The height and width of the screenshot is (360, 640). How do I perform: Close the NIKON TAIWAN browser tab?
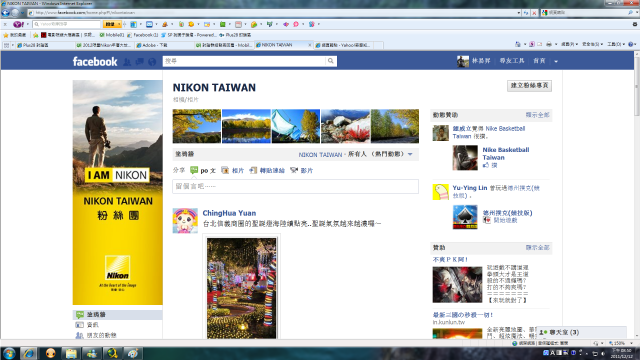tap(309, 45)
